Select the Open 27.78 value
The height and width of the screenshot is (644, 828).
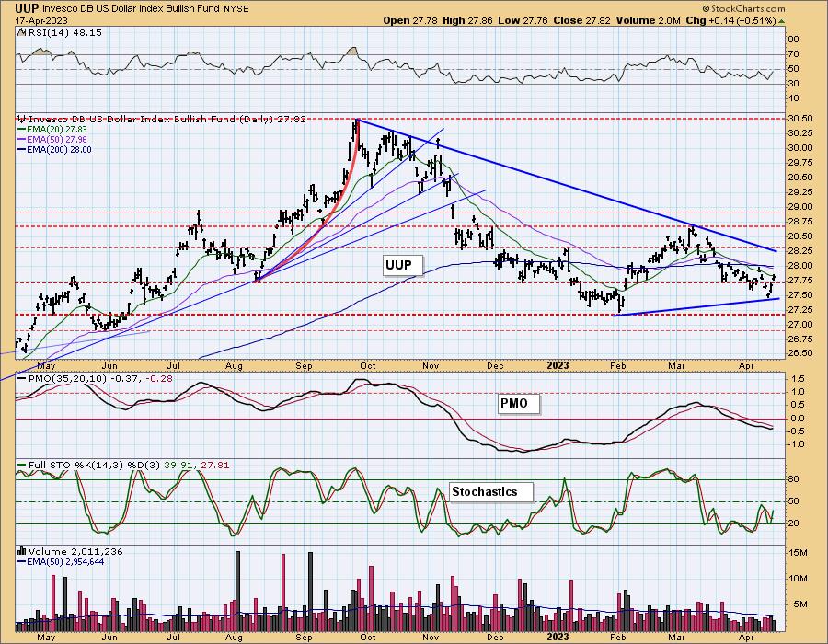(x=410, y=20)
